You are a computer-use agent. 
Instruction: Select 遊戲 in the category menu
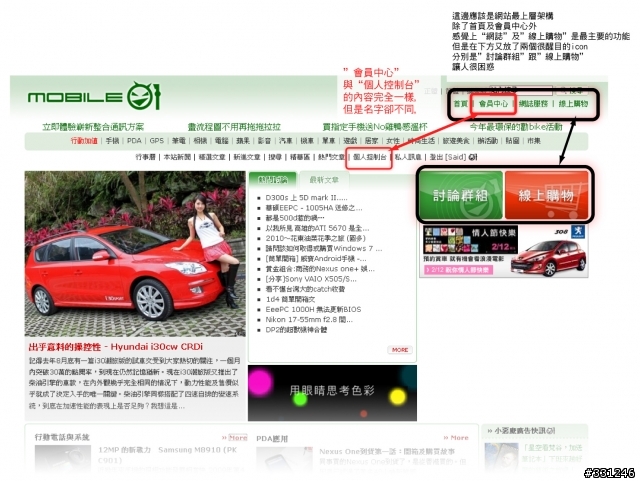[350, 141]
